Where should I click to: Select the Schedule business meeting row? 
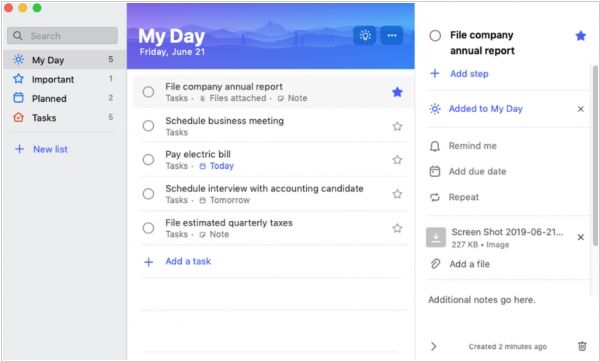(273, 126)
